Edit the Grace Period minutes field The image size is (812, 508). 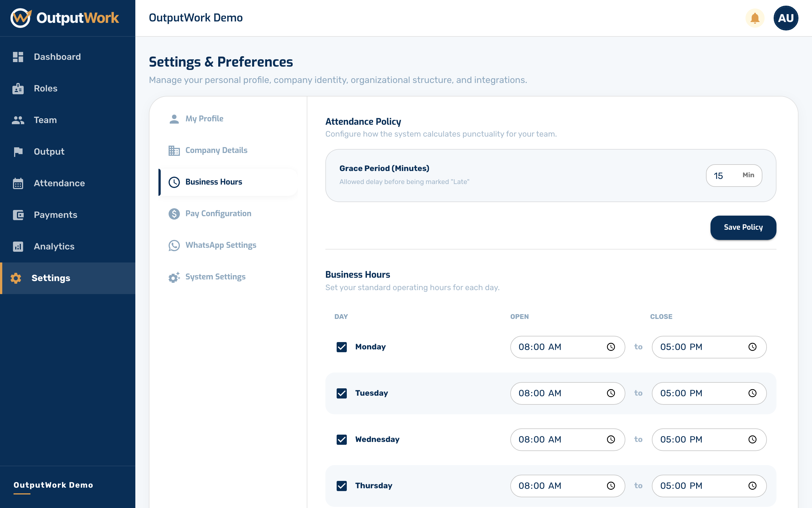click(734, 176)
